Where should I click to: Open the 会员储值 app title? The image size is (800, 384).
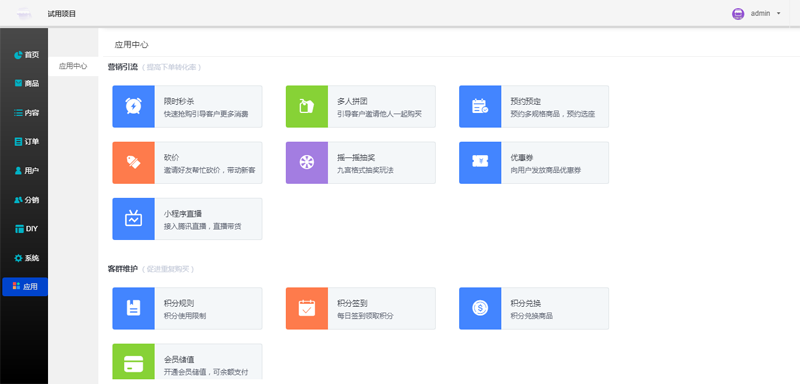179,360
